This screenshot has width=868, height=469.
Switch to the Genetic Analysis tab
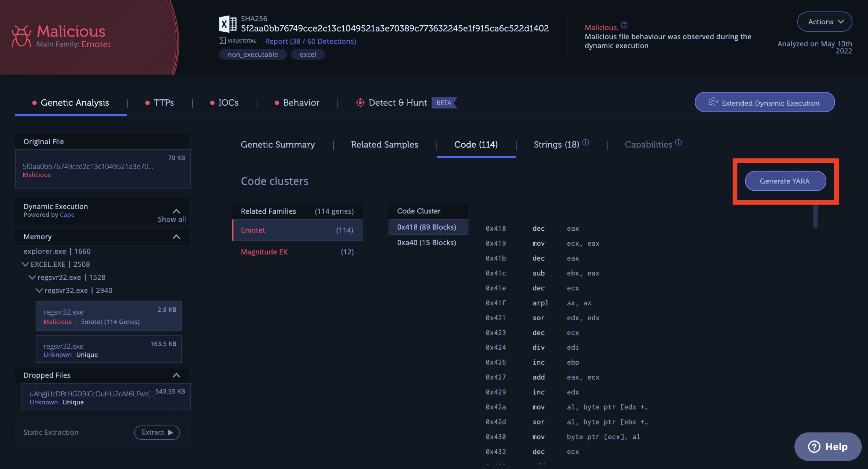tap(70, 103)
